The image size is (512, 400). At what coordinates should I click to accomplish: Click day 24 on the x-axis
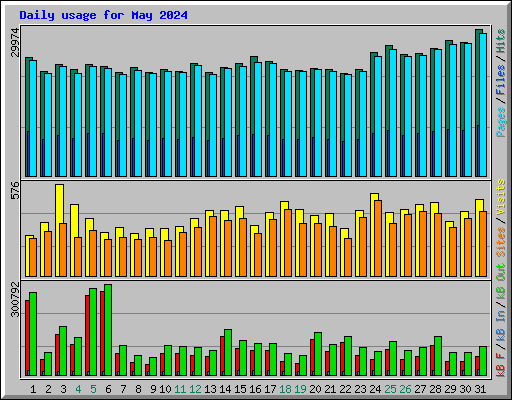coord(375,389)
